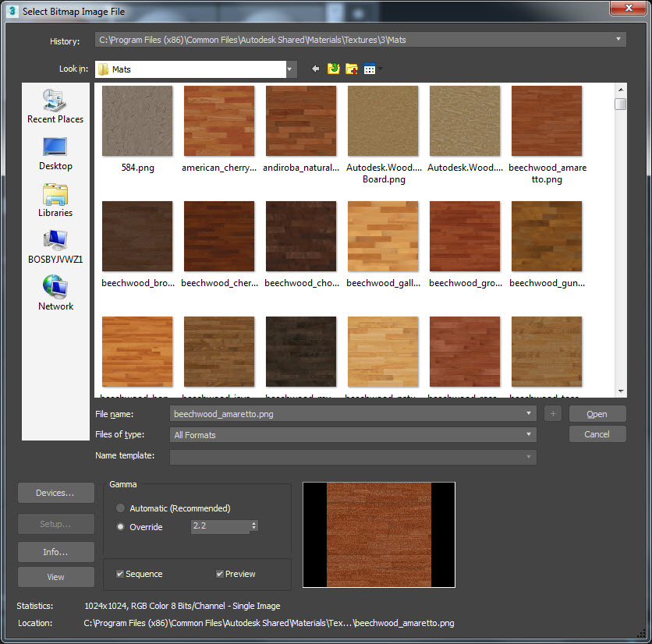Open the View Menu icon

pyautogui.click(x=370, y=69)
